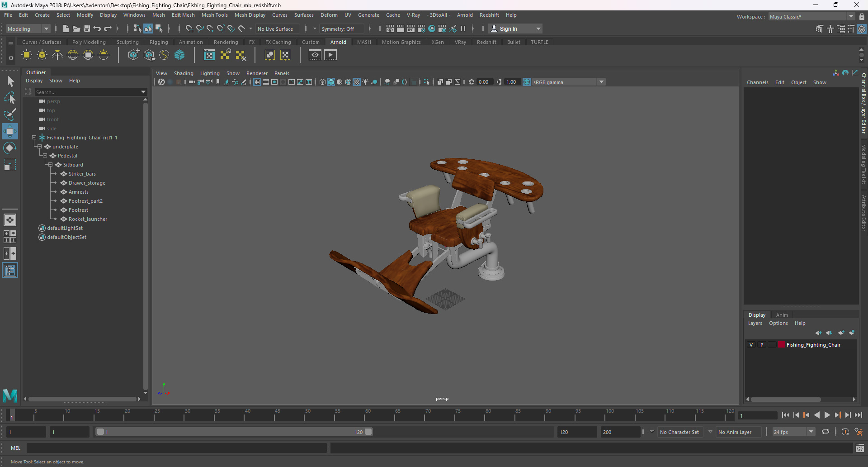Toggle viewport grid display icon
Image resolution: width=868 pixels, height=467 pixels.
257,82
